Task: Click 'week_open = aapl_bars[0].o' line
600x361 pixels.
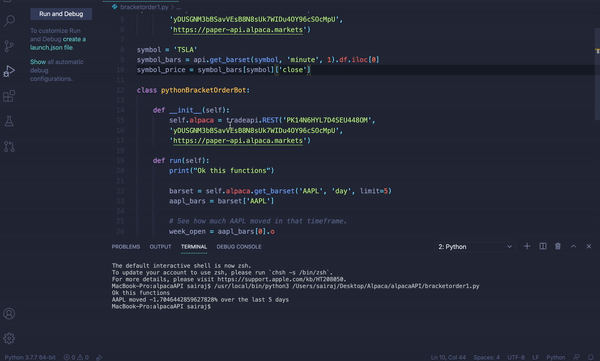Action: tap(222, 231)
